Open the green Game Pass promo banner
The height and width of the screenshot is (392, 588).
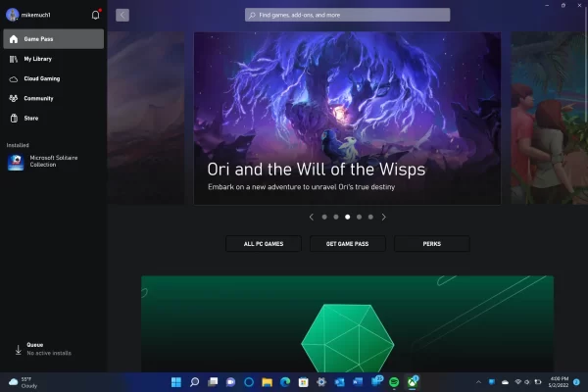coord(347,324)
